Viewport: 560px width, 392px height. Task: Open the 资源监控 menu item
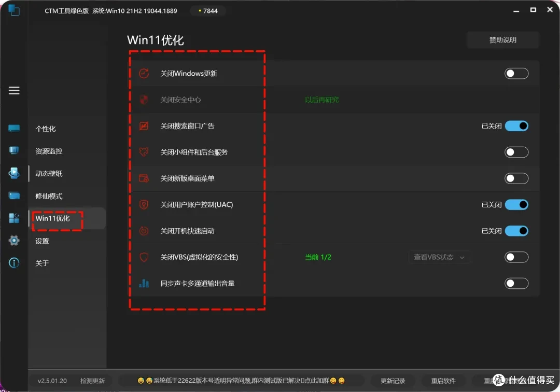coord(49,151)
